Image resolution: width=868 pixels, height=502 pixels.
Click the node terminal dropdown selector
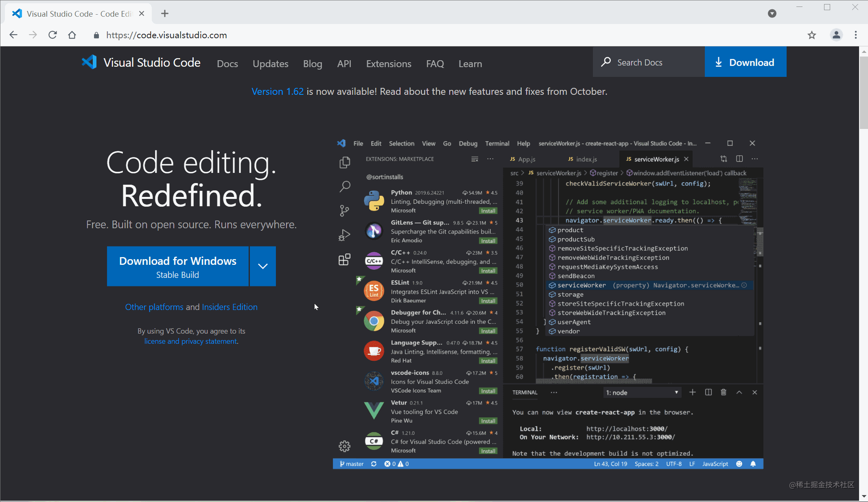(x=643, y=392)
